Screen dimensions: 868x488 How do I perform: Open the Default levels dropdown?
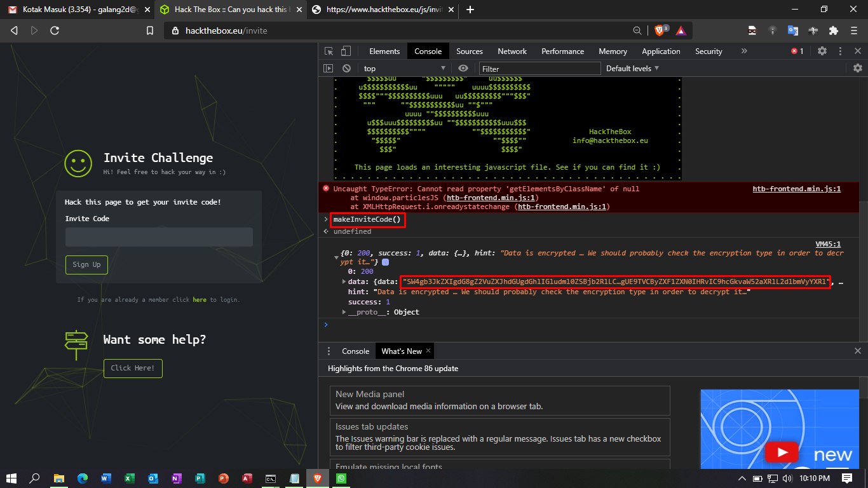pyautogui.click(x=632, y=68)
